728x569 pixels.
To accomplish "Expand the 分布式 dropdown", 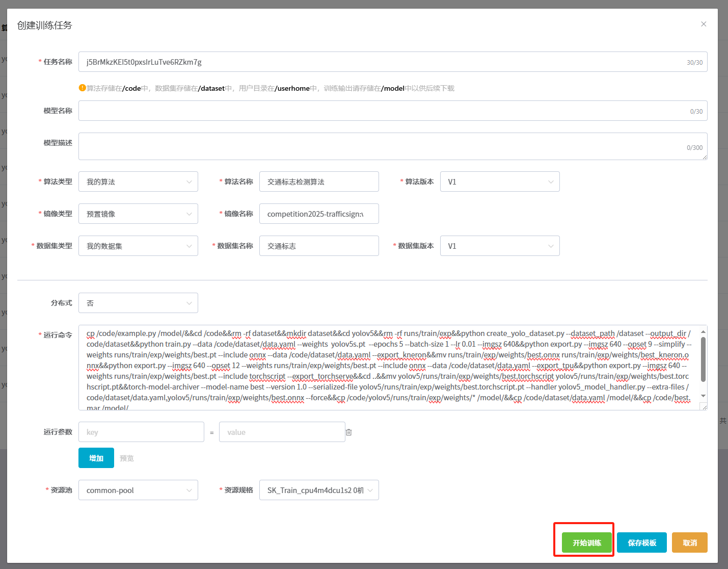I will [138, 303].
